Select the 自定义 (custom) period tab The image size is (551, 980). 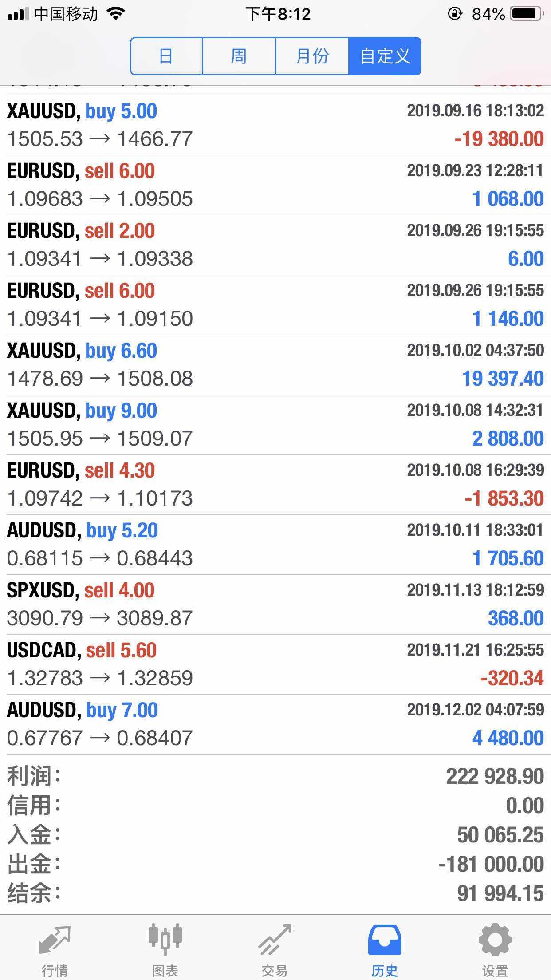[385, 56]
